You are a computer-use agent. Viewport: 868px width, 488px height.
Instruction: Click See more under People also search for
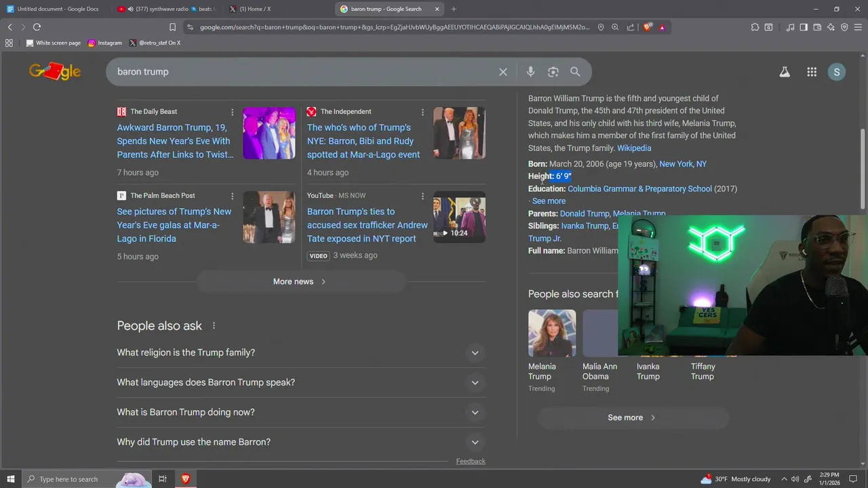(633, 418)
